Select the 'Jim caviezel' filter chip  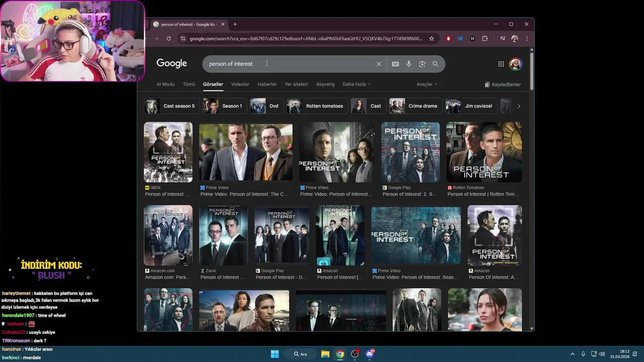471,106
